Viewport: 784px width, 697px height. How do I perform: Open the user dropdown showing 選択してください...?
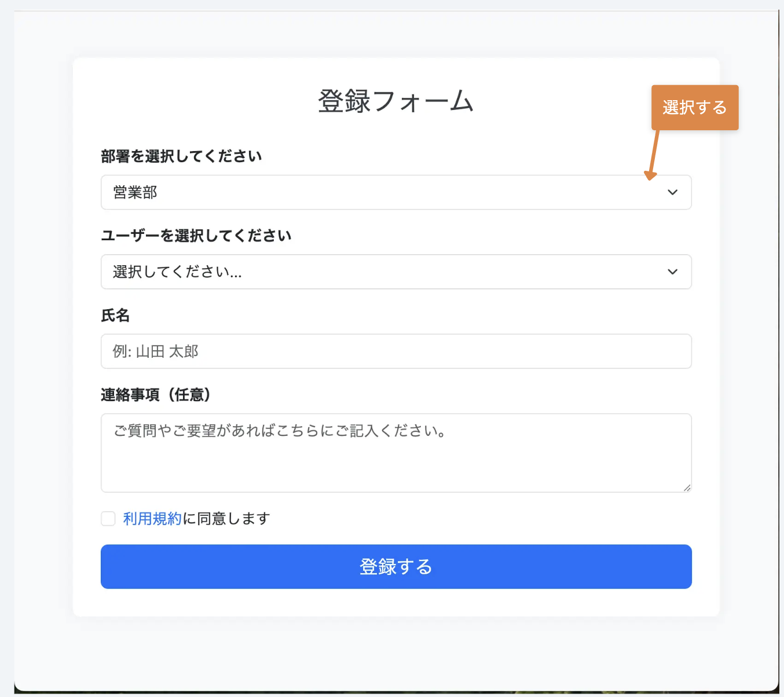pyautogui.click(x=382, y=272)
